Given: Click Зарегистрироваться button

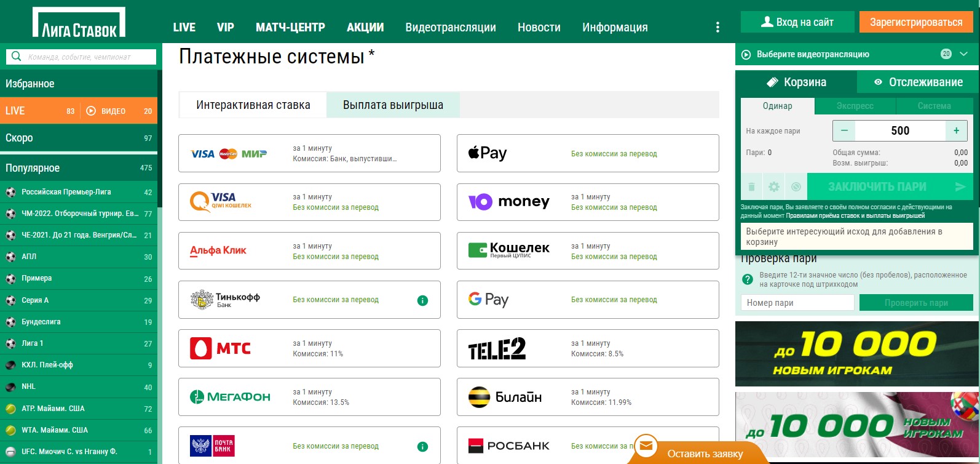Looking at the screenshot, I should click(x=916, y=22).
